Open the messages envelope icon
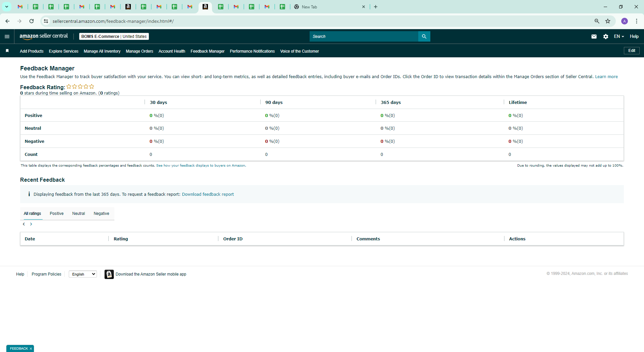 (594, 37)
